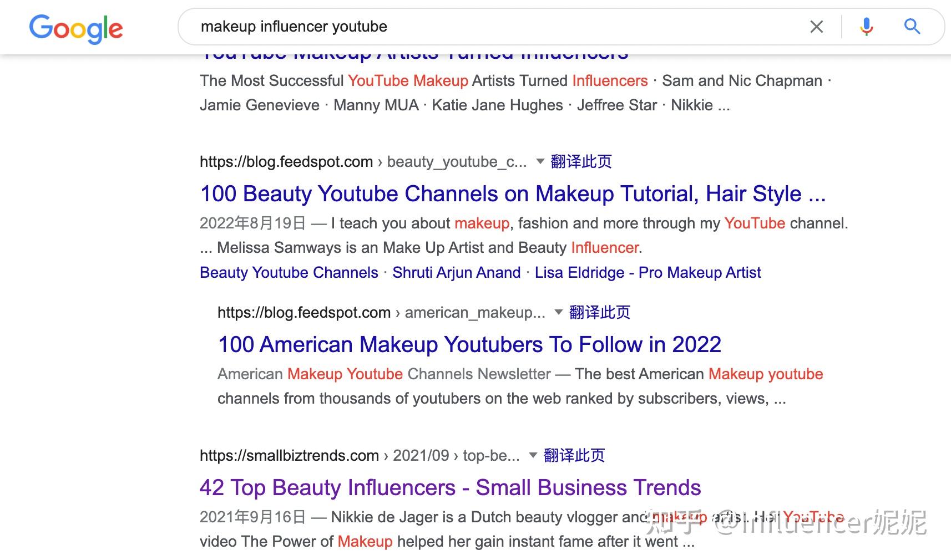The image size is (951, 560).
Task: Open the 'Lisa Eldridge - Pro Makeup Artist' sitelink
Action: coord(648,273)
